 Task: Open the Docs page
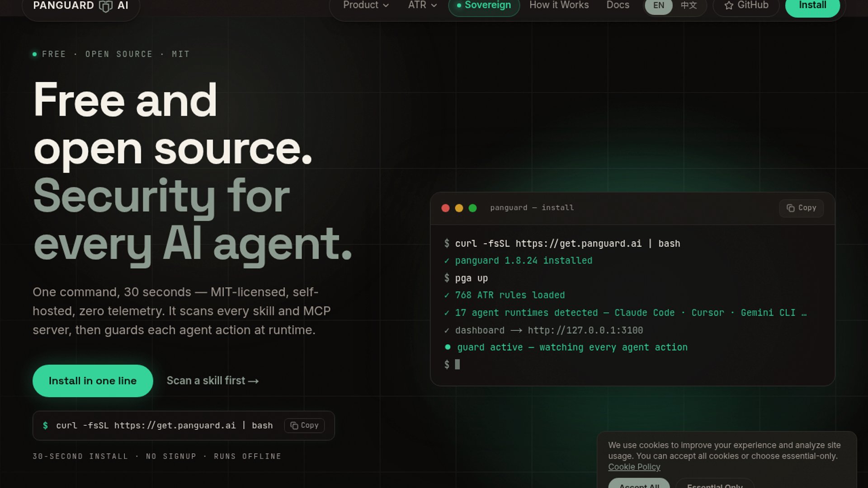click(618, 5)
